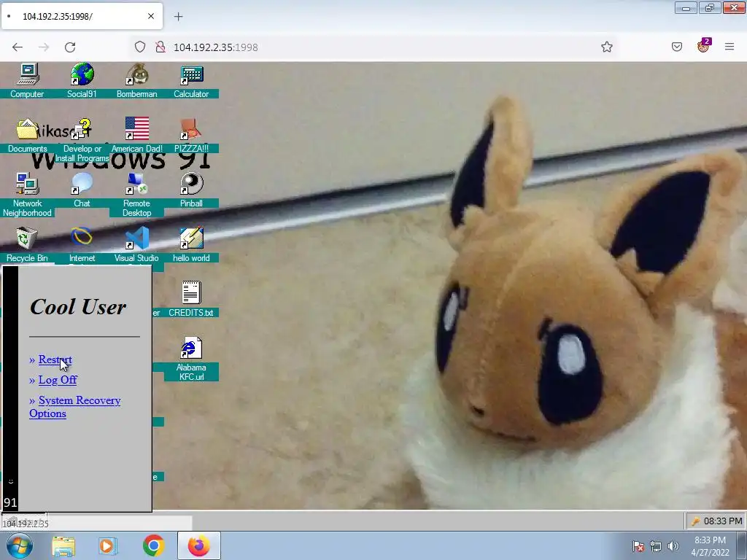This screenshot has height=560, width=747.
Task: Click the system clock showing 8:33 PM
Action: coord(710,545)
